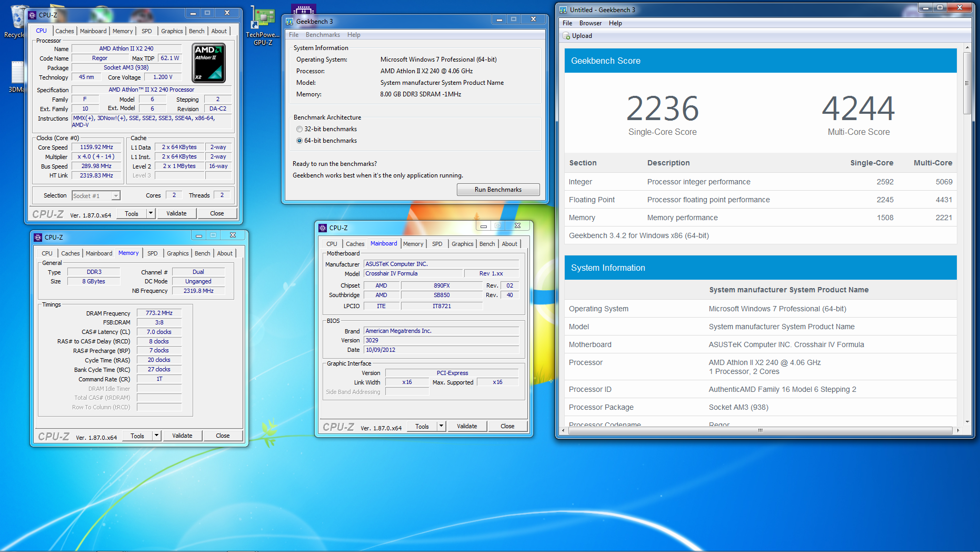Click the CPU-Z title bar icon of processor window

pos(32,15)
